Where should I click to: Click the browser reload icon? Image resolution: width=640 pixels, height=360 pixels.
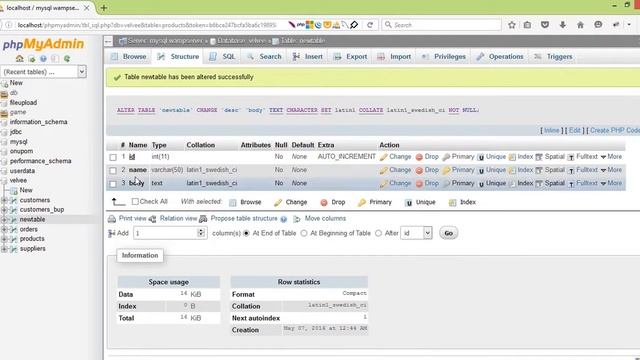point(370,25)
